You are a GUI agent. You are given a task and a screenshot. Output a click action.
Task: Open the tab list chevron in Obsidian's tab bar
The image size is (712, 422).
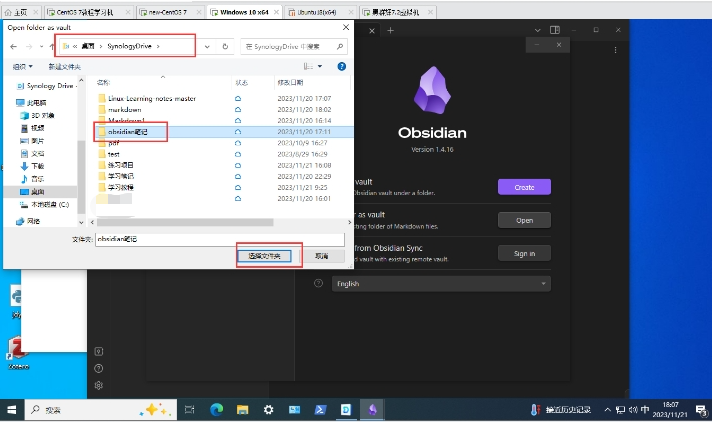point(538,30)
